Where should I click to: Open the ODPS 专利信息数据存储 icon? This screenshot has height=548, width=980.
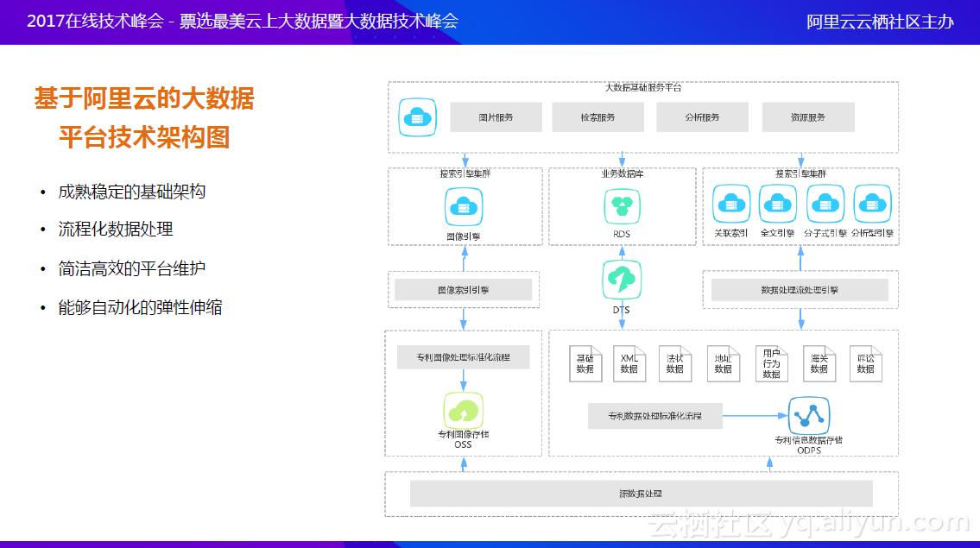[x=808, y=417]
